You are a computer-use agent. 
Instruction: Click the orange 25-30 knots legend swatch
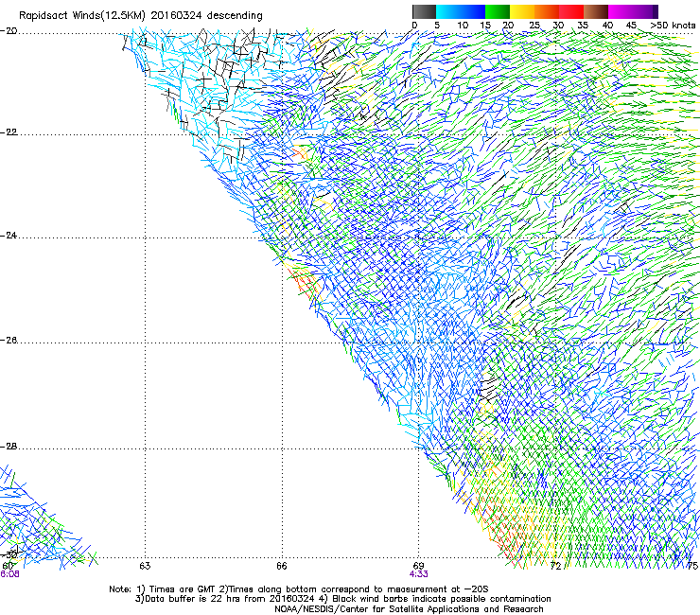tap(547, 11)
